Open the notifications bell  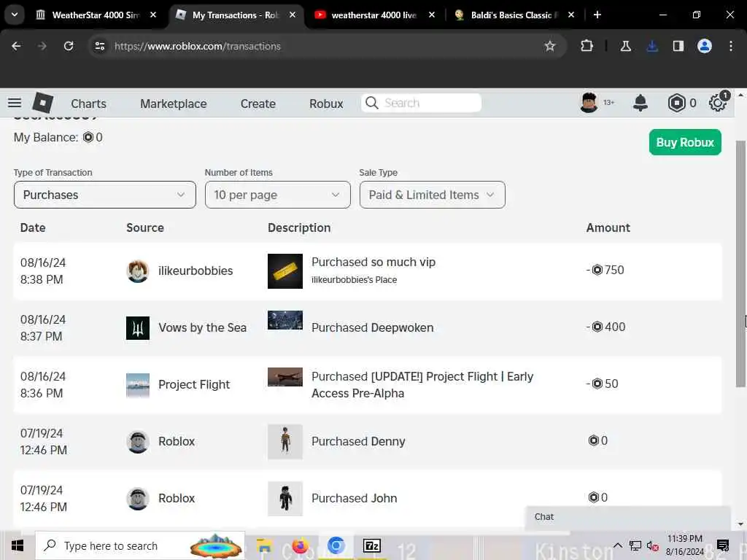click(640, 103)
